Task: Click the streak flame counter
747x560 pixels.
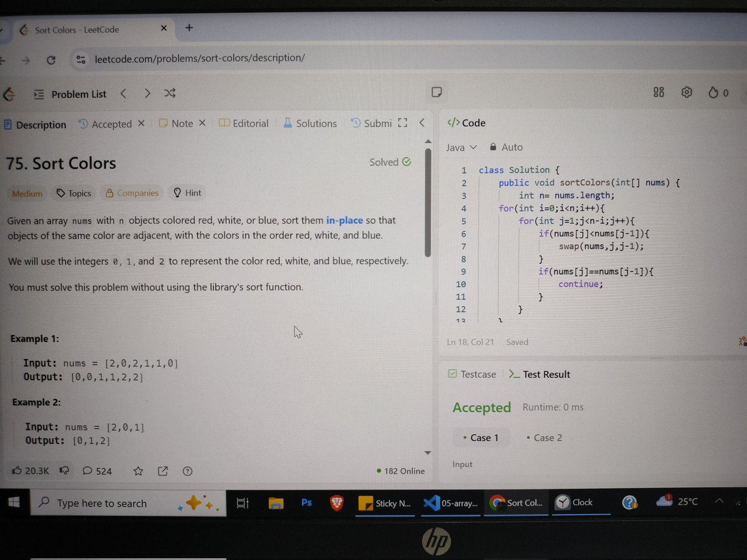Action: pyautogui.click(x=718, y=93)
